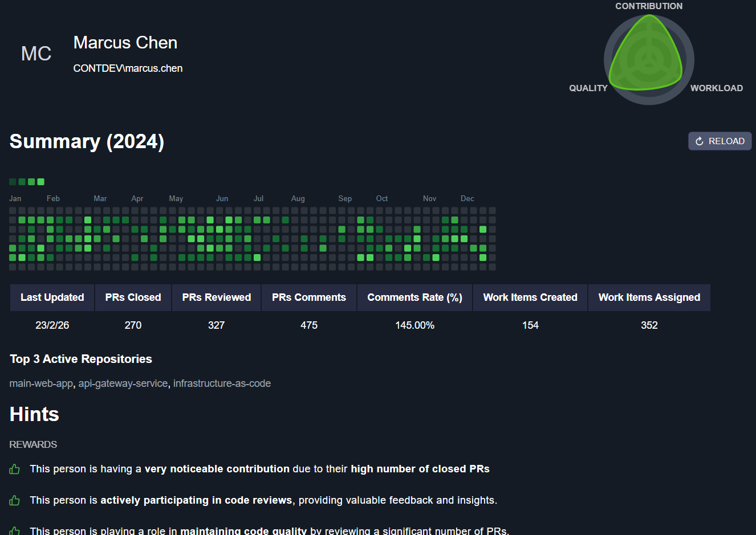Open the infrastructure-as-code repository
Image resolution: width=756 pixels, height=535 pixels.
[x=222, y=383]
